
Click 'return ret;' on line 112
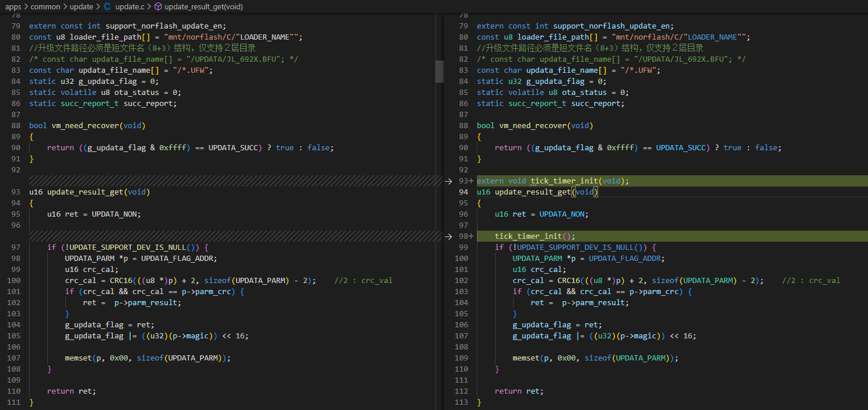click(x=519, y=391)
